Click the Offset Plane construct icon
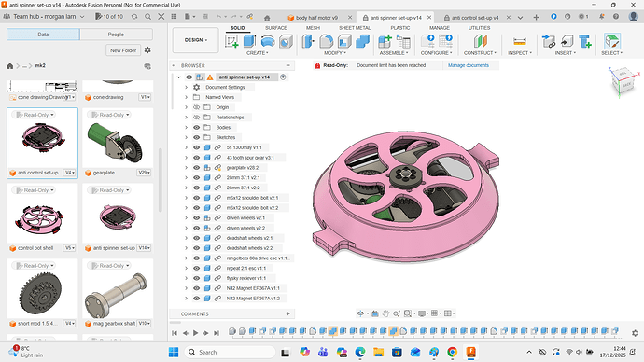 coord(480,41)
